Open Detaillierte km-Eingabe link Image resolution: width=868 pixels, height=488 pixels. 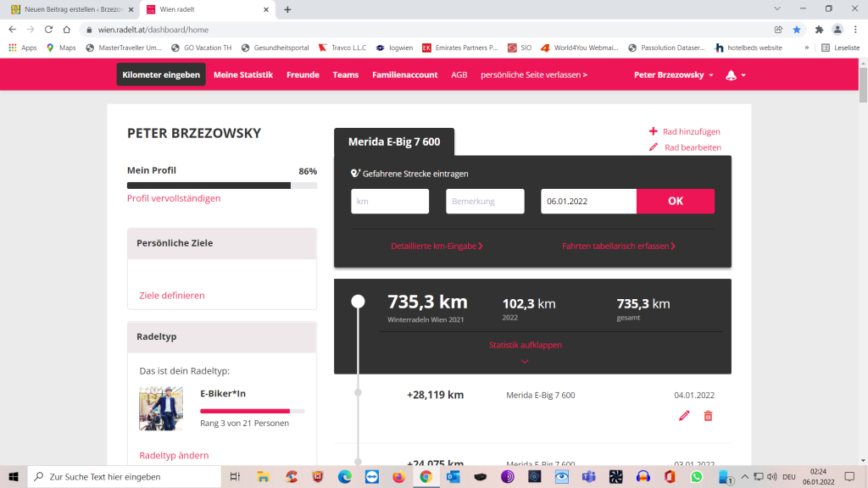coord(437,246)
